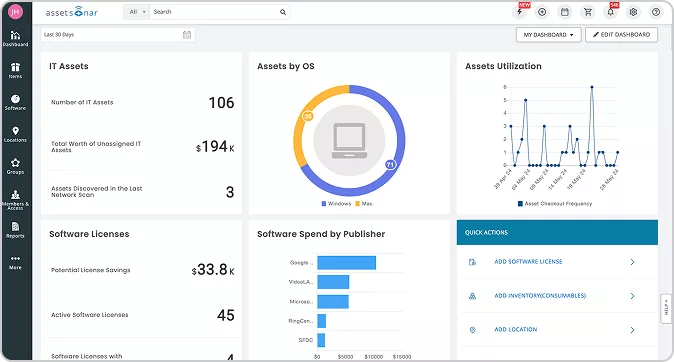Viewport: 674px width, 362px height.
Task: Click the Add Location icon
Action: pyautogui.click(x=472, y=330)
